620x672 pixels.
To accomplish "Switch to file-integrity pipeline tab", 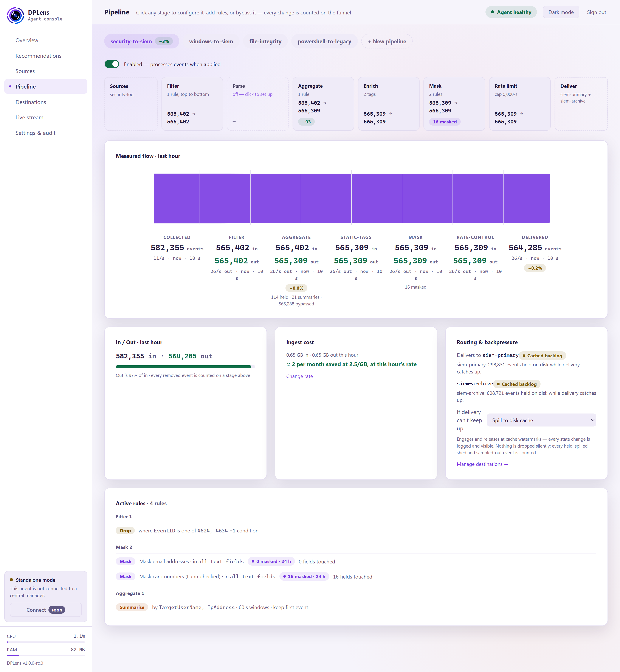I will coord(265,41).
